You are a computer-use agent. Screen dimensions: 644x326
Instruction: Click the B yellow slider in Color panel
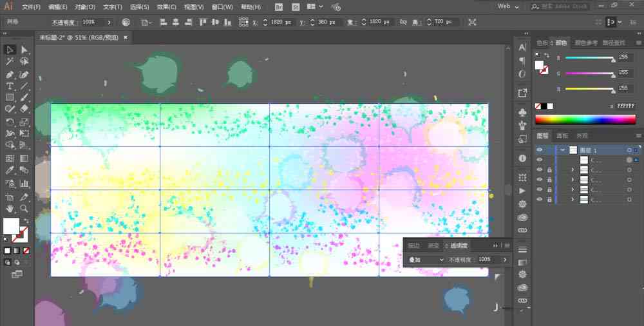(589, 89)
